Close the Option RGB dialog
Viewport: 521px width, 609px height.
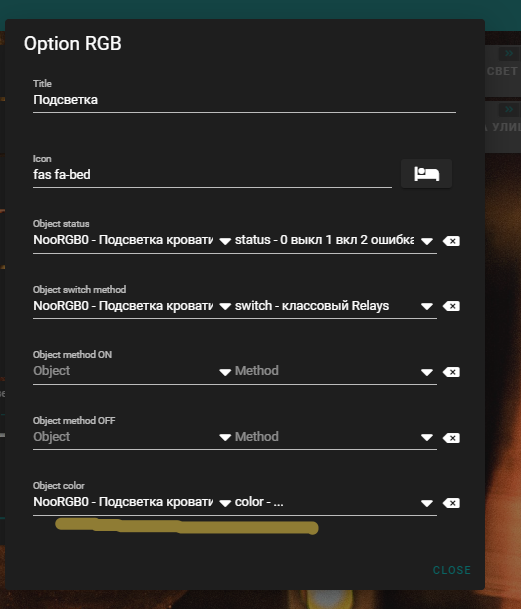[x=451, y=570]
